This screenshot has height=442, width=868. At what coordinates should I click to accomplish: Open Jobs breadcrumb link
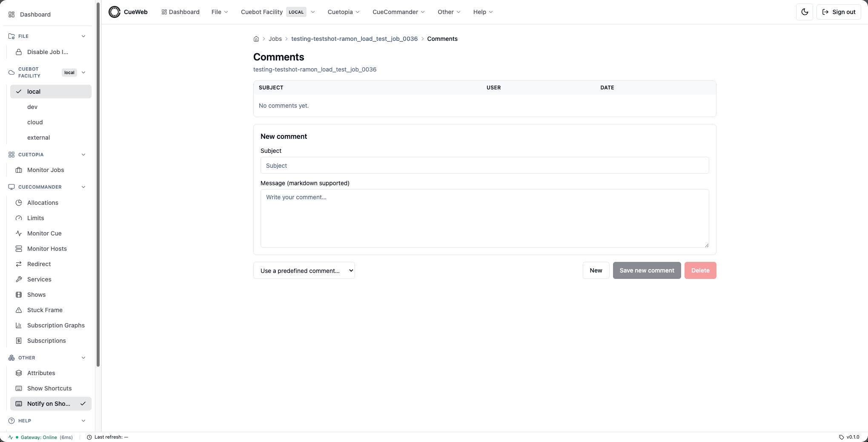click(x=275, y=39)
